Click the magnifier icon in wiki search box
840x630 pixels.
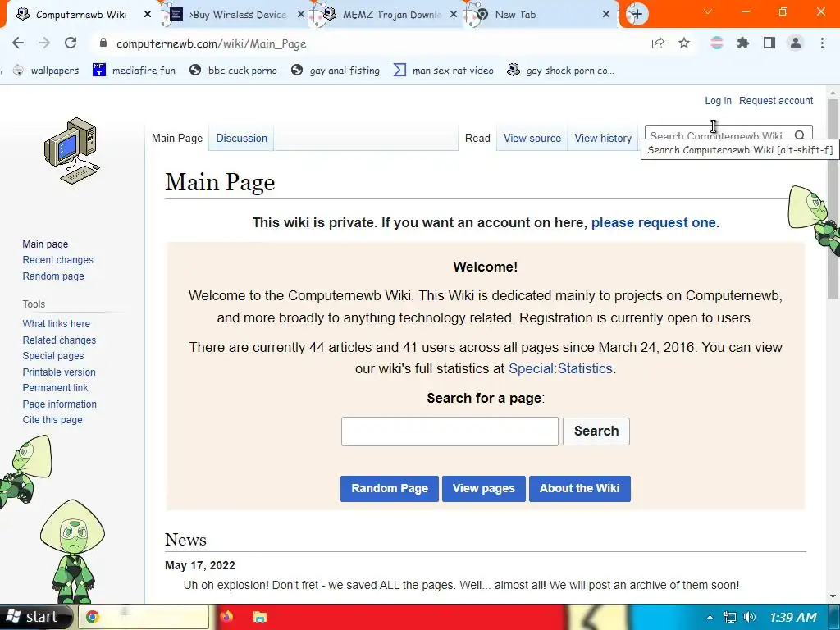[800, 135]
